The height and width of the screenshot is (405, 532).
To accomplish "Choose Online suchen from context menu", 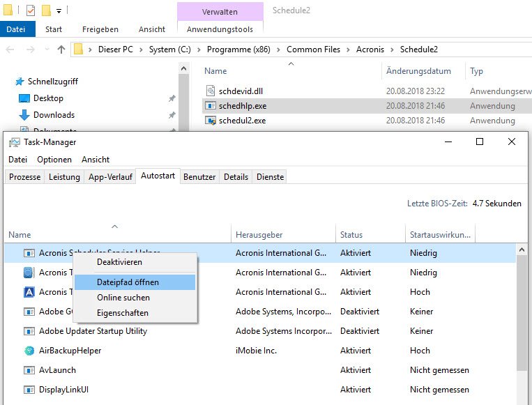I will pos(135,298).
